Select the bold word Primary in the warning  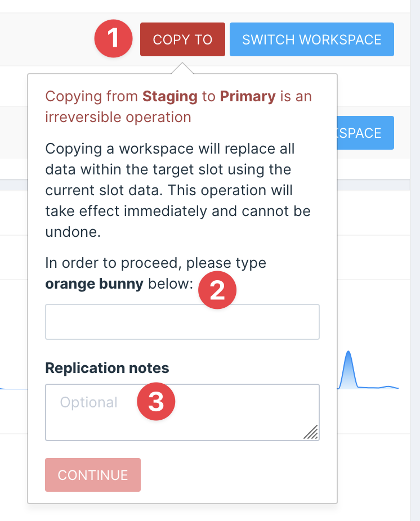pos(248,96)
